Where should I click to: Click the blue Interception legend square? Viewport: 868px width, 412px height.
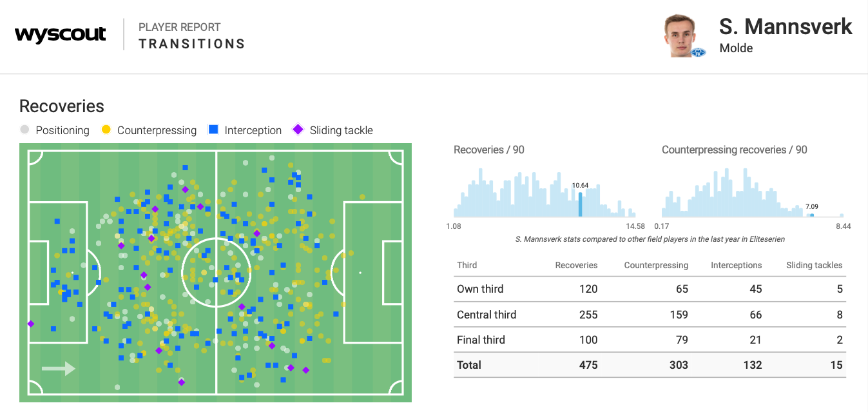pyautogui.click(x=213, y=130)
